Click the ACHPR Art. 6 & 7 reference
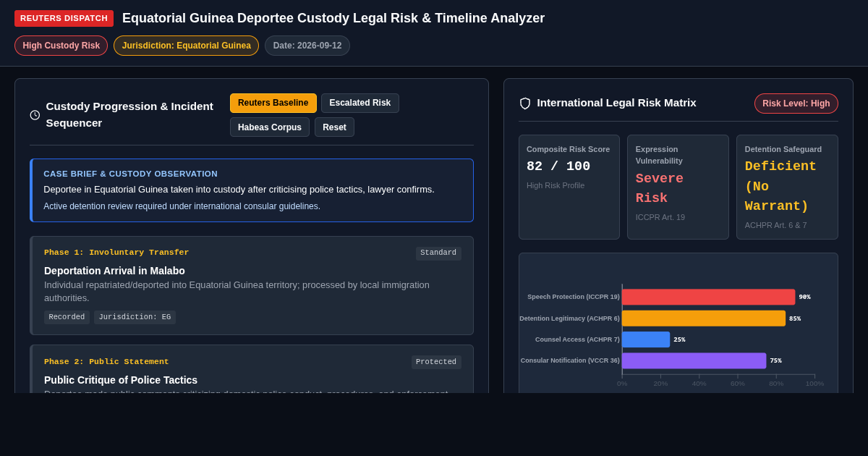 coord(776,225)
